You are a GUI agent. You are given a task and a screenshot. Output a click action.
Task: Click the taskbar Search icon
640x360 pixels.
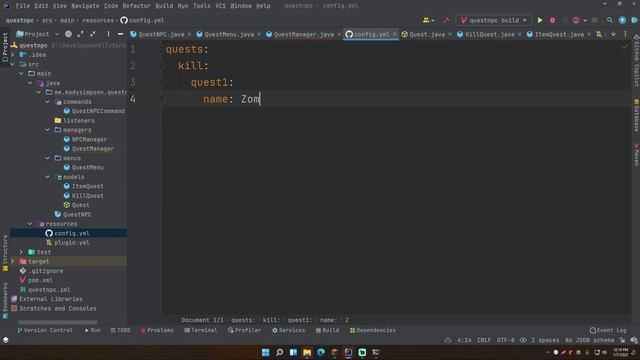point(280,352)
